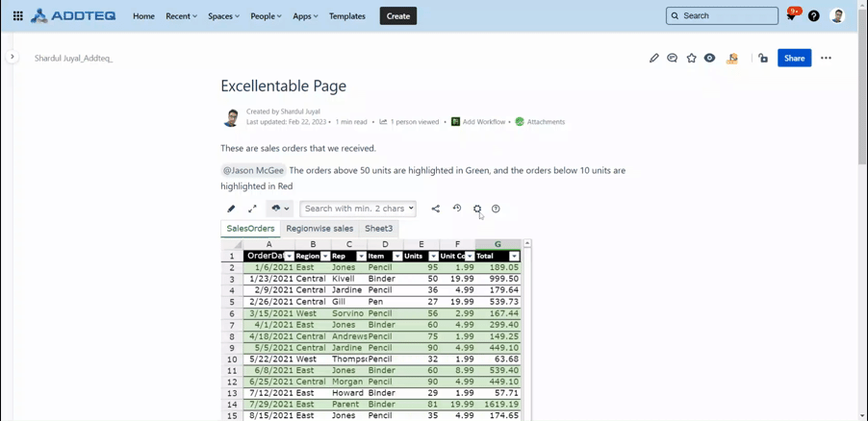
Task: Expand the left sidebar
Action: [13, 57]
